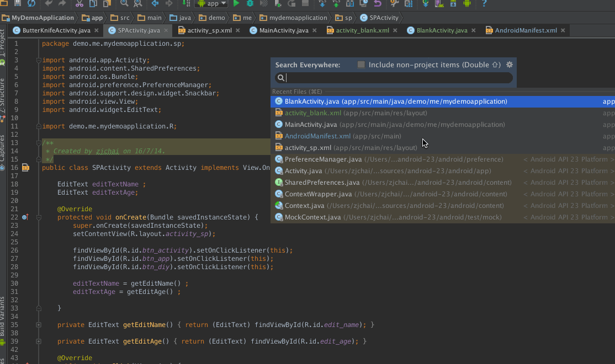The image size is (615, 364).
Task: Open the SDK Manager icon
Action: (453, 3)
